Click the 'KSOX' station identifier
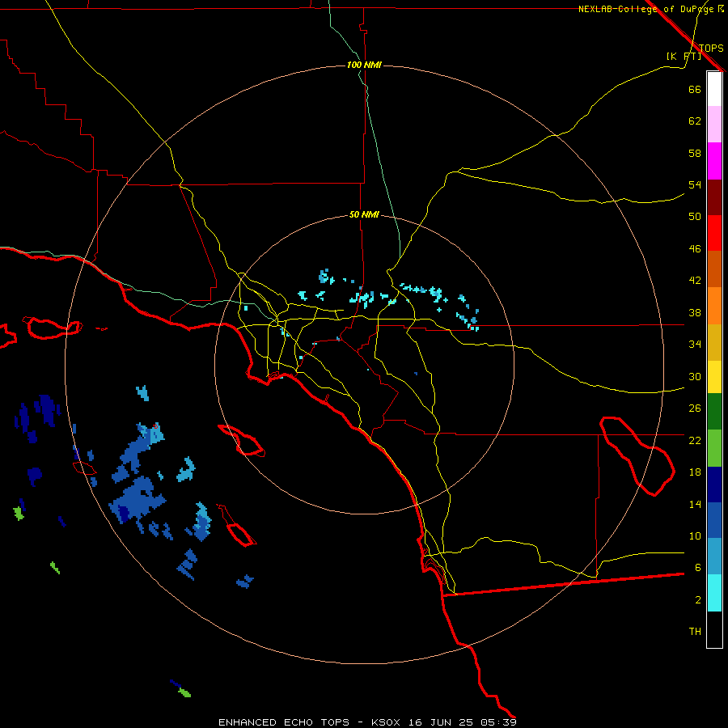This screenshot has height=728, width=728. tap(385, 722)
